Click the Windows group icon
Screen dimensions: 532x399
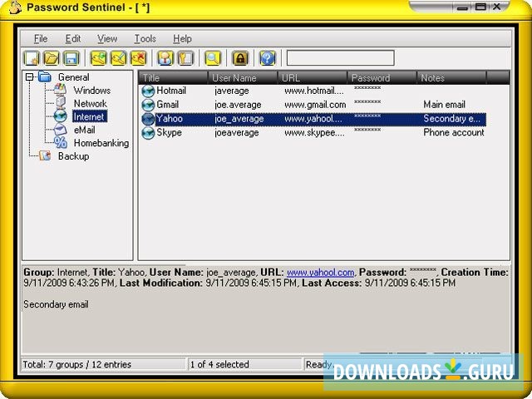(60, 90)
